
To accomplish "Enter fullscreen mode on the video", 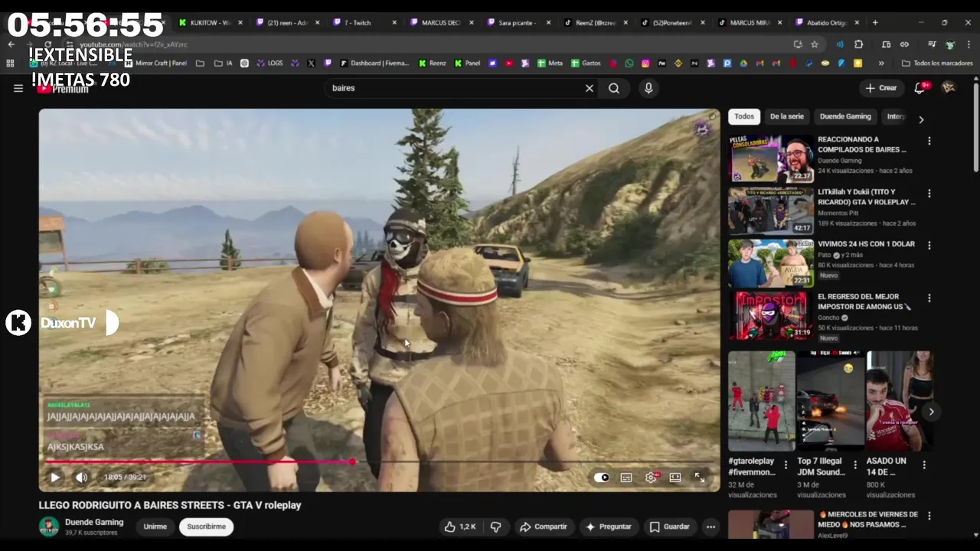I will click(x=700, y=478).
